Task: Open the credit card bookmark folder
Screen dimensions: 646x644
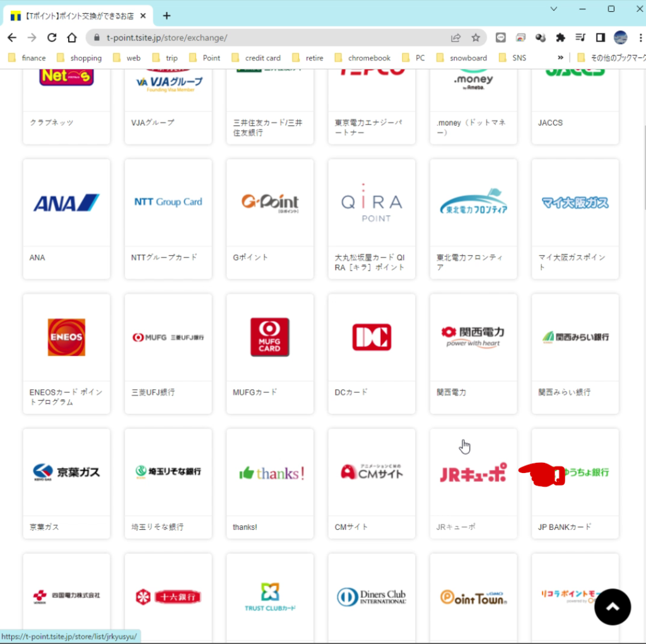Action: point(256,58)
